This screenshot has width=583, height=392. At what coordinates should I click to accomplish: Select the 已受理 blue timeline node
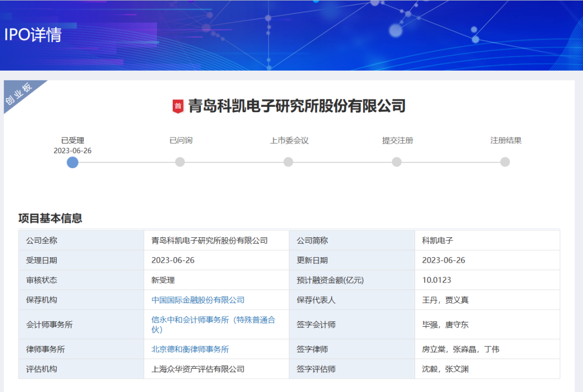click(x=72, y=162)
